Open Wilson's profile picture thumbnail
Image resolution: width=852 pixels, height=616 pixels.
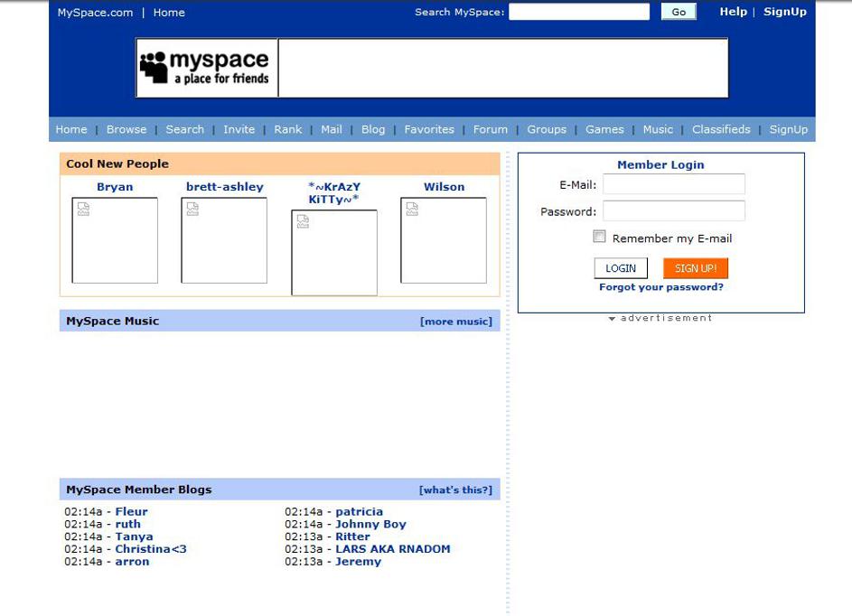click(444, 240)
